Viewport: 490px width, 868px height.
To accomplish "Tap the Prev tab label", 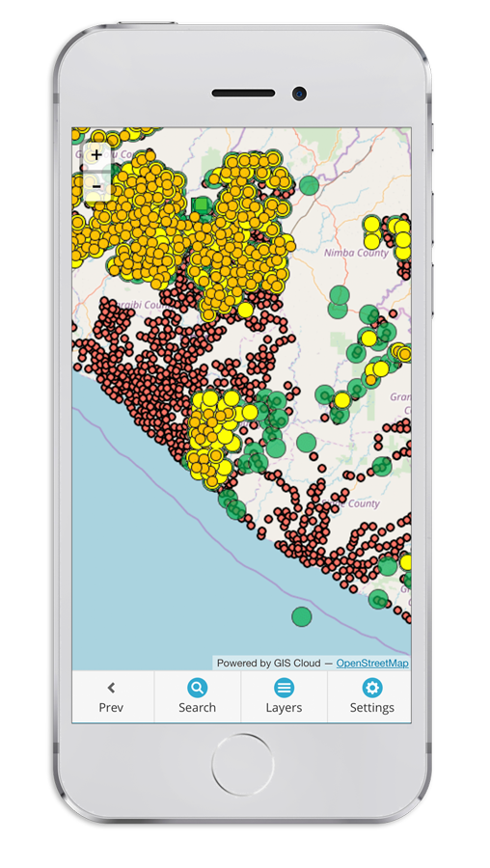I will [111, 708].
